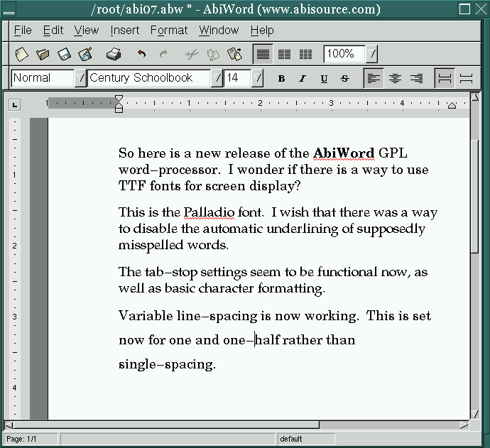Image resolution: width=490 pixels, height=448 pixels.
Task: Open the Insert menu
Action: 125,31
